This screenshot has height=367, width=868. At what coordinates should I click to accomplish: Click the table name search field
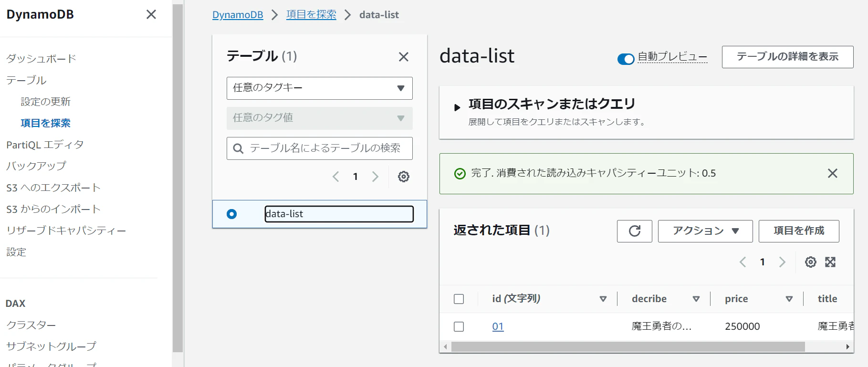(320, 148)
